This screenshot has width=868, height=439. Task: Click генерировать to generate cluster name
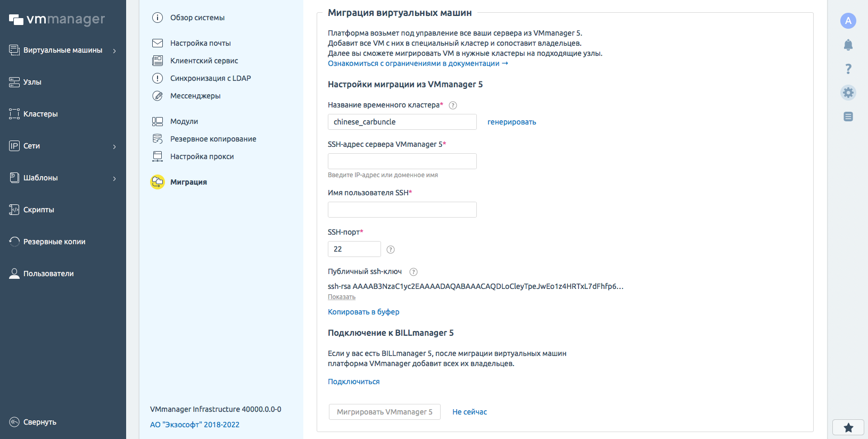(x=512, y=122)
